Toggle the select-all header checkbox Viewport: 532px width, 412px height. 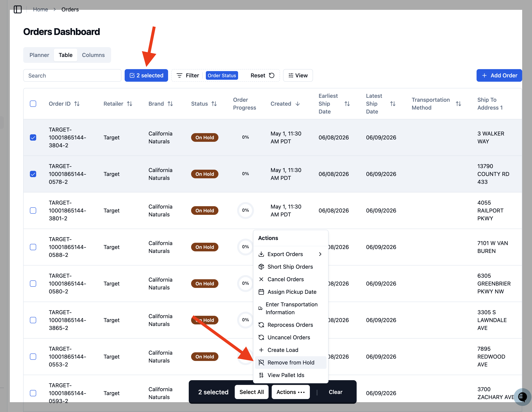point(33,104)
